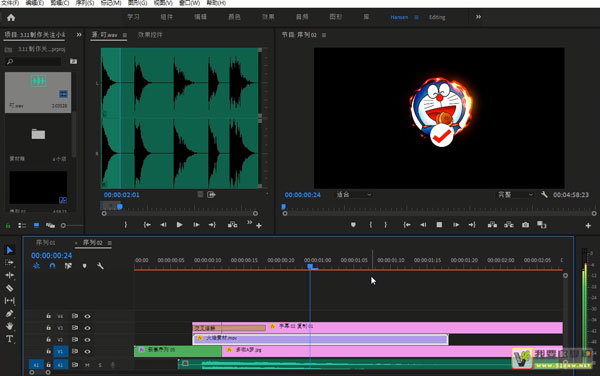600x376 pixels.
Task: Switch project panel to icon view
Action: pos(36,226)
